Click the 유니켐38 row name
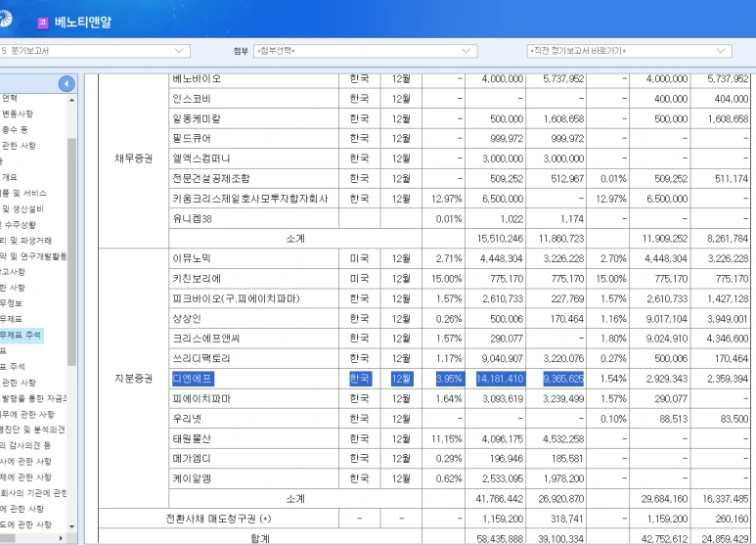 coord(193,218)
